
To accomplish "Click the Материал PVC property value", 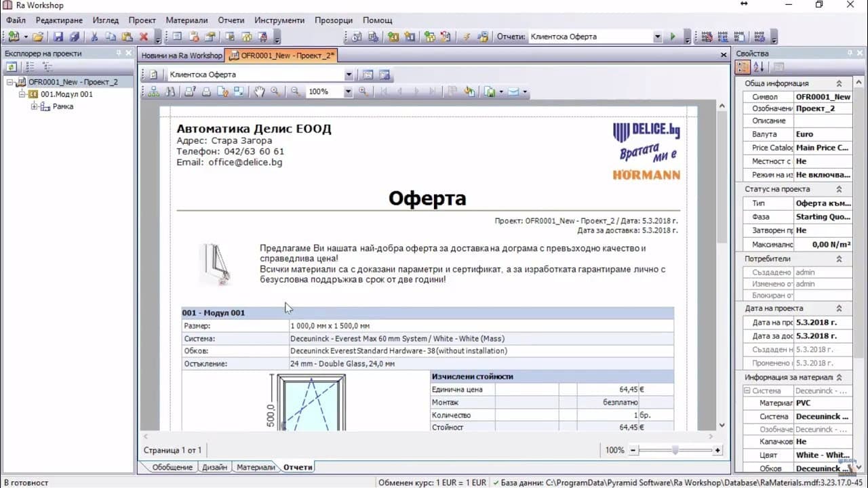I will pyautogui.click(x=822, y=403).
